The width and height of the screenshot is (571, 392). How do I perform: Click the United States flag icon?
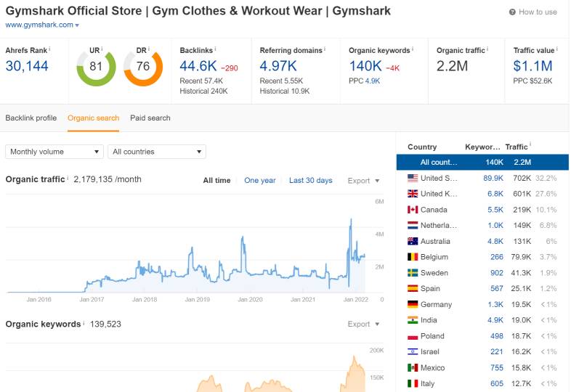coord(413,178)
